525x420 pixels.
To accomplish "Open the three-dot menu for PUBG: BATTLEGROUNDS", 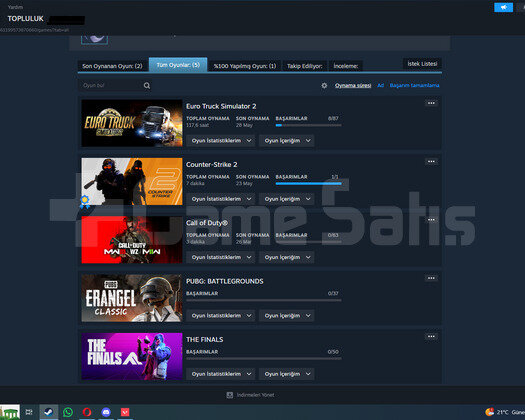I will coord(431,278).
